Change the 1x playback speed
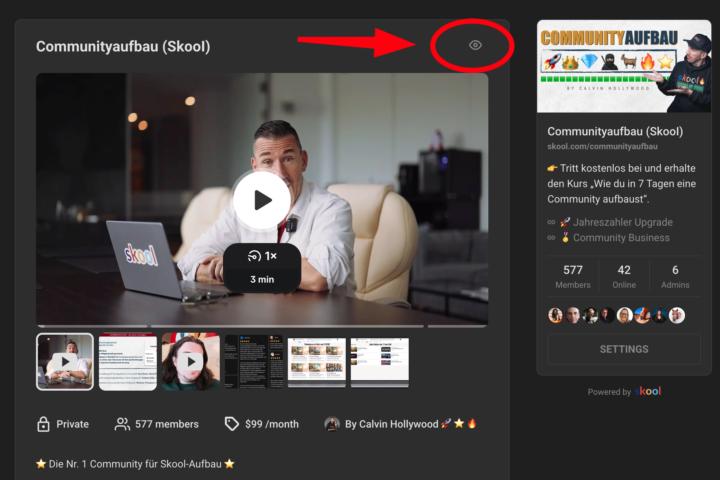Screen dimensions: 720x480 262,256
